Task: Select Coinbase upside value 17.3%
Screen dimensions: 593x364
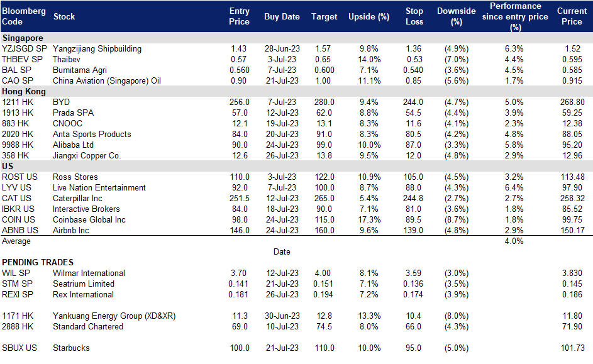Action: 369,219
